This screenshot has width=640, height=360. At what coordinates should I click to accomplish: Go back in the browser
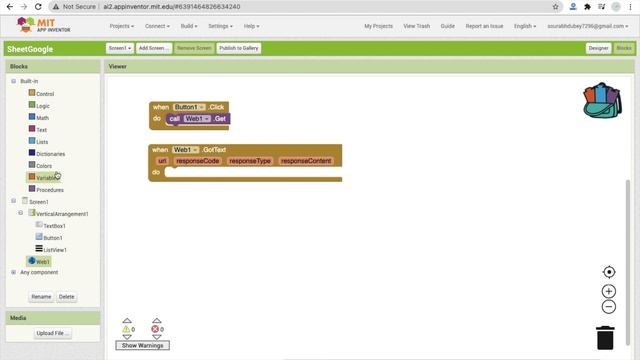coord(10,7)
